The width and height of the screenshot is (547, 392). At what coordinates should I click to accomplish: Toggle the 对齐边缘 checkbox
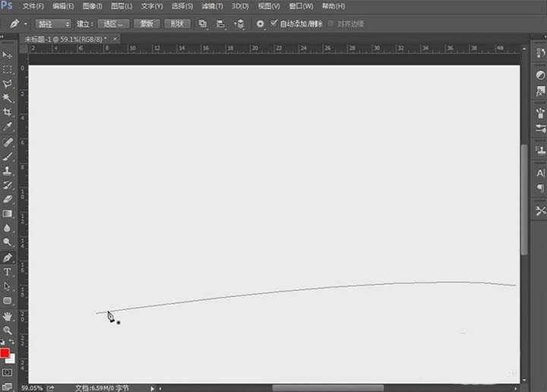330,24
